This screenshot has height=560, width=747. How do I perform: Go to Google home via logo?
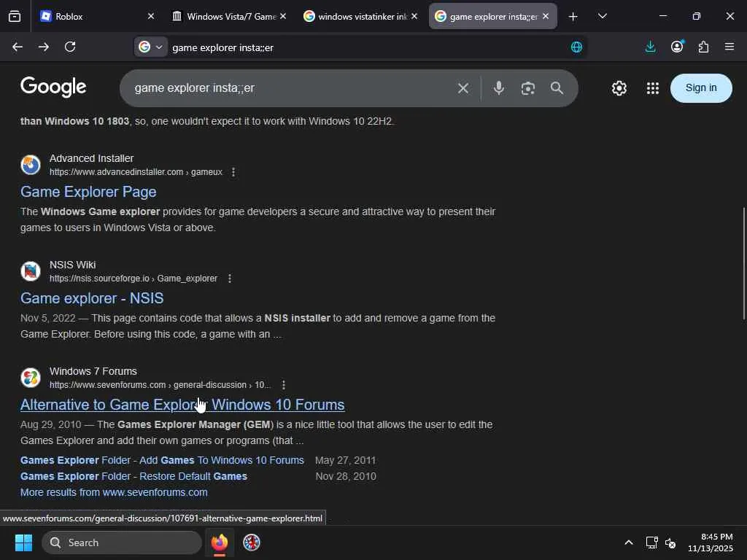53,87
